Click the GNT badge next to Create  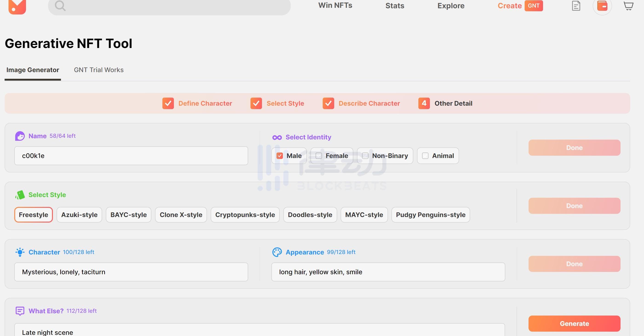[x=534, y=6]
